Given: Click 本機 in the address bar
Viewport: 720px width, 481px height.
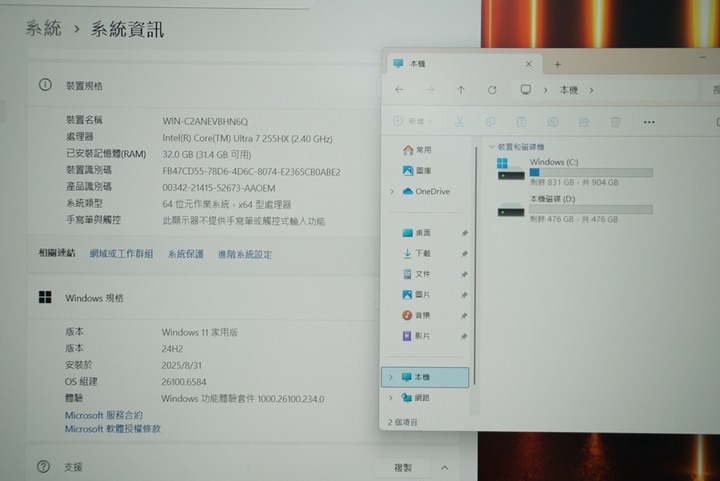Looking at the screenshot, I should pos(568,90).
